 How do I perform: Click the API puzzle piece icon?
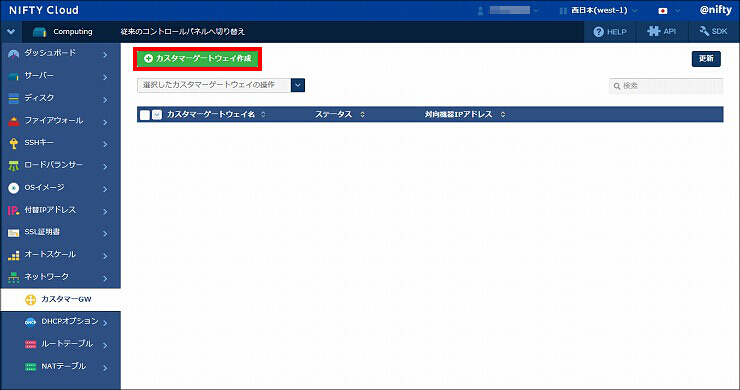[654, 31]
